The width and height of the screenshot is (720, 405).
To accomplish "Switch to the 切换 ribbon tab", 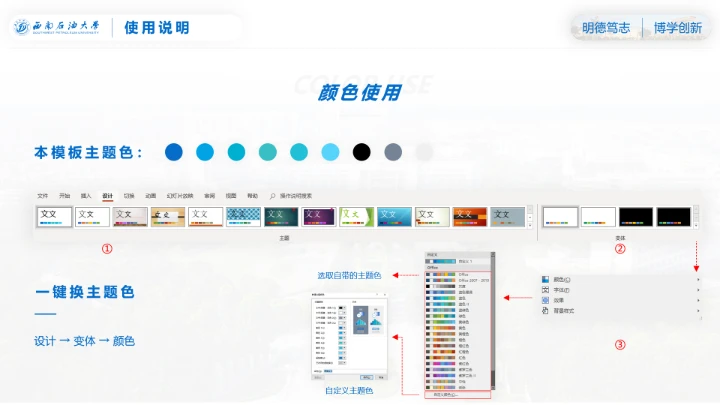I will tap(129, 196).
